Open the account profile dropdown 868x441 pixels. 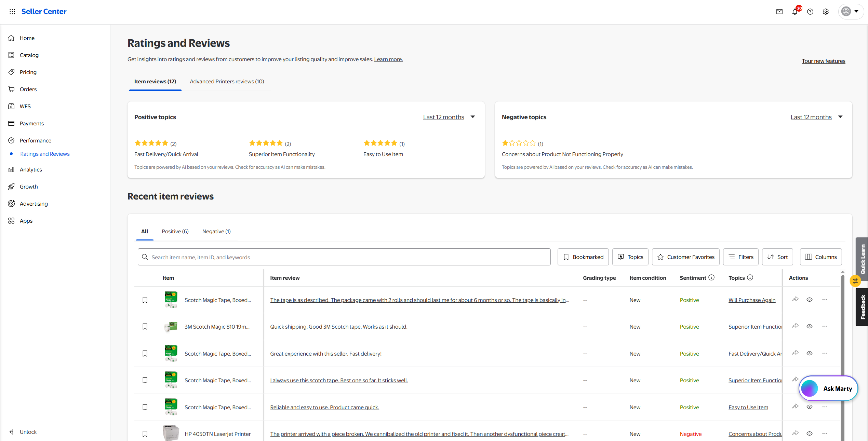(851, 12)
